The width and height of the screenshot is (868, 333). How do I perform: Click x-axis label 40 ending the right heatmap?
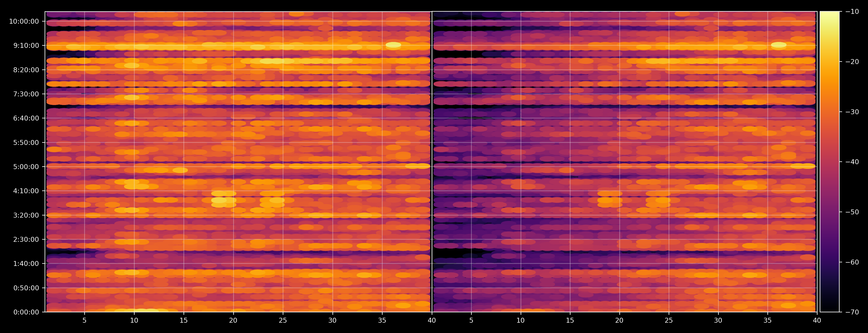coord(817,321)
